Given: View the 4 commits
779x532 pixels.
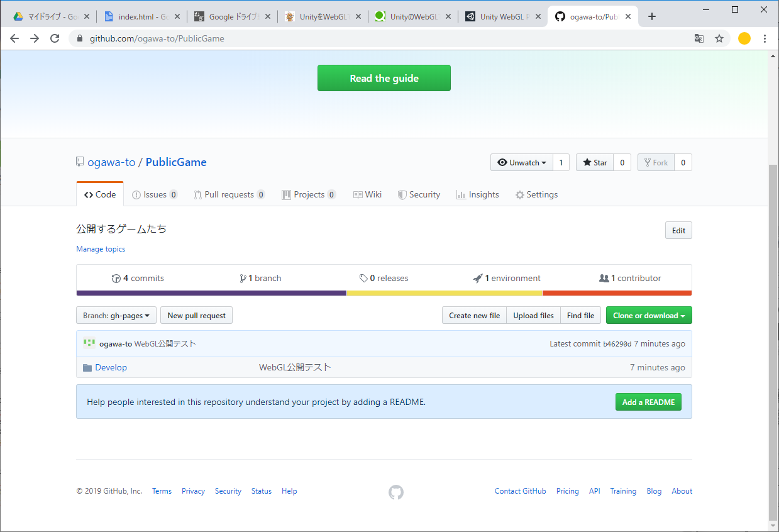Looking at the screenshot, I should click(x=138, y=278).
